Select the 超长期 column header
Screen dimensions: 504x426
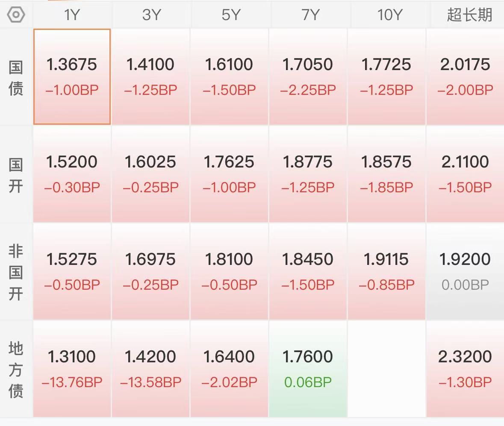(x=469, y=15)
